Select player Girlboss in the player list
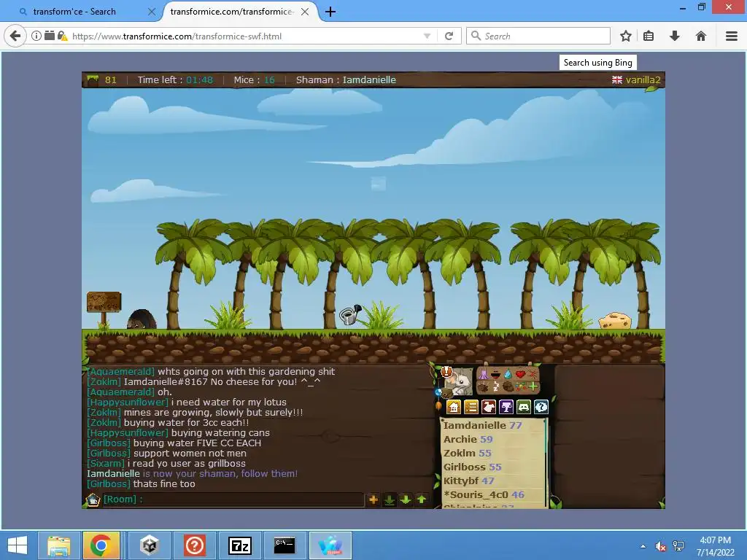The width and height of the screenshot is (747, 560). pos(472,467)
